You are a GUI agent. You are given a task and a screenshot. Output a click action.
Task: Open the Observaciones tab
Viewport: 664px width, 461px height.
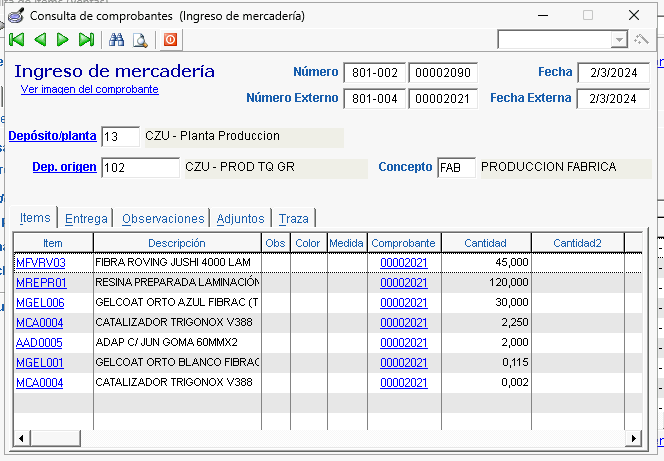point(163,218)
